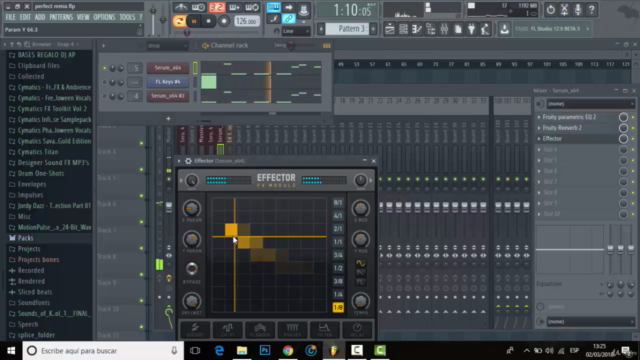Open mixer output (none) dropdown
640x360 pixels.
point(590,322)
